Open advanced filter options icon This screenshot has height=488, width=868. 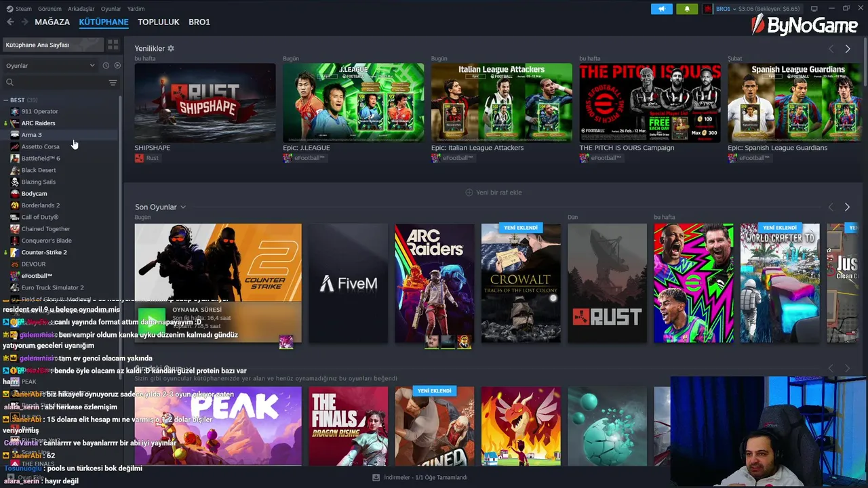point(113,82)
